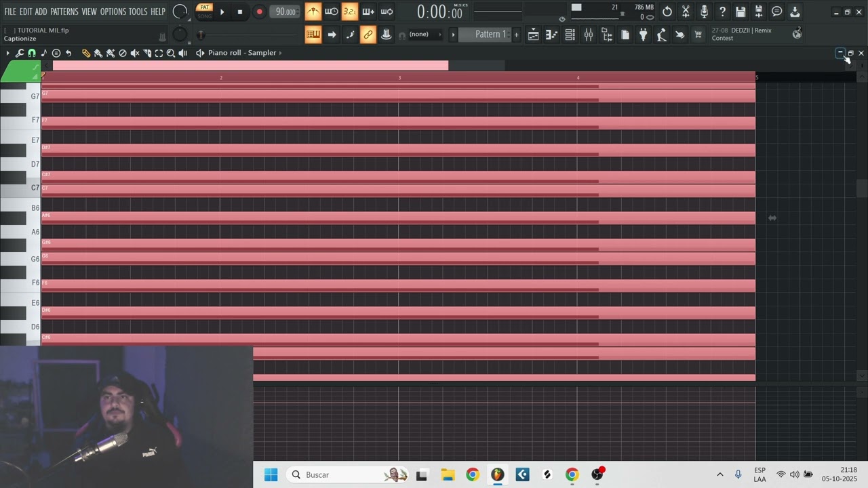Open the FILE menu
Screen dimensions: 868x488
pos(10,12)
